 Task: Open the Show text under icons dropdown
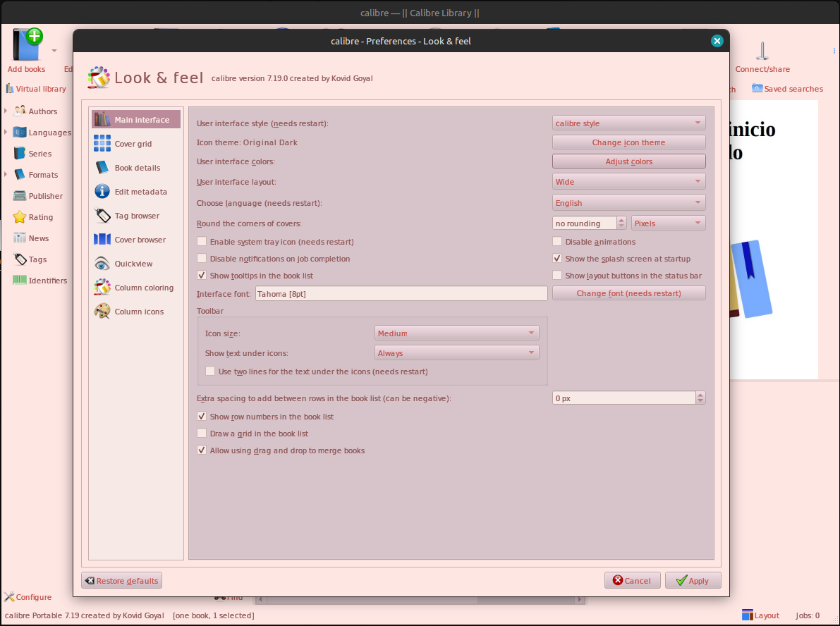(456, 353)
